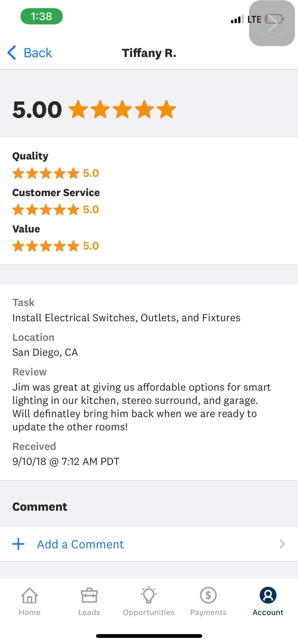Click the Back link
This screenshot has width=298, height=644.
[38, 53]
